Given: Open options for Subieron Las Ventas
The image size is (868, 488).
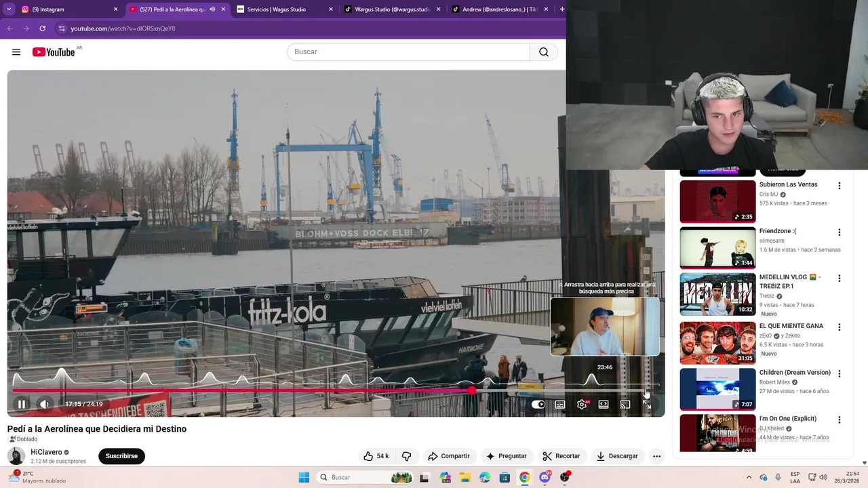Looking at the screenshot, I should pyautogui.click(x=839, y=186).
